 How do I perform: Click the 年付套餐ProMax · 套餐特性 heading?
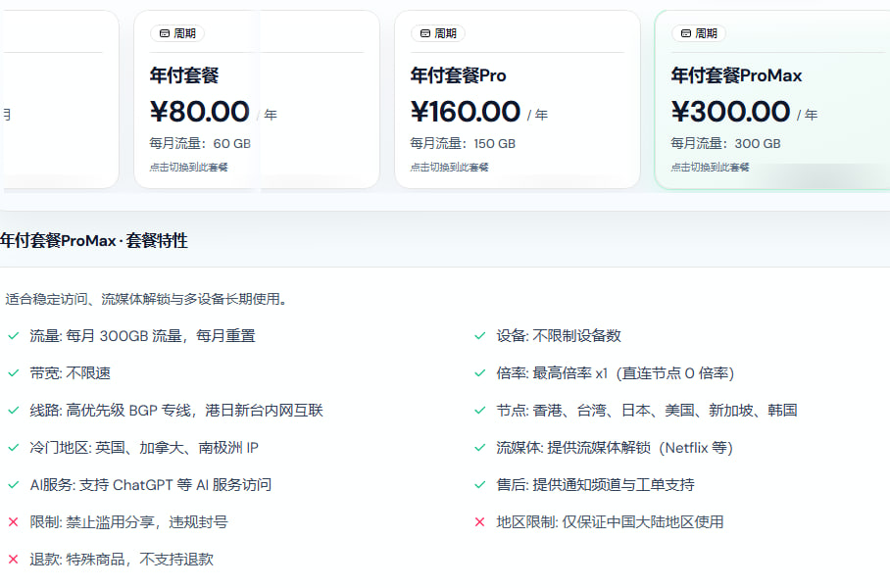(x=94, y=240)
